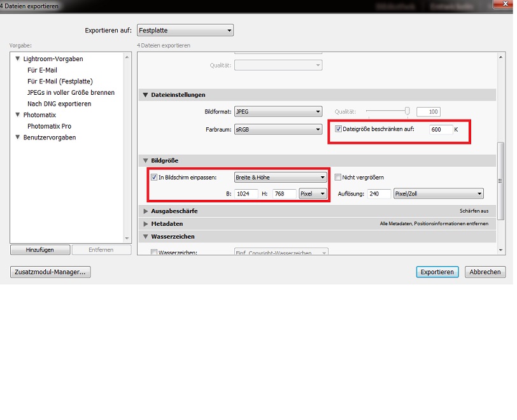Collapse the Lightroom-Vorgaben preset group

17,59
